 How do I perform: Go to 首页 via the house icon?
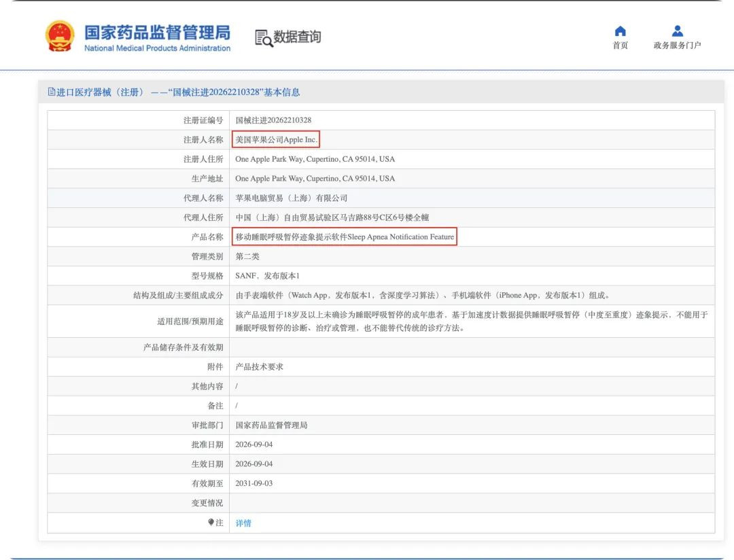click(621, 31)
